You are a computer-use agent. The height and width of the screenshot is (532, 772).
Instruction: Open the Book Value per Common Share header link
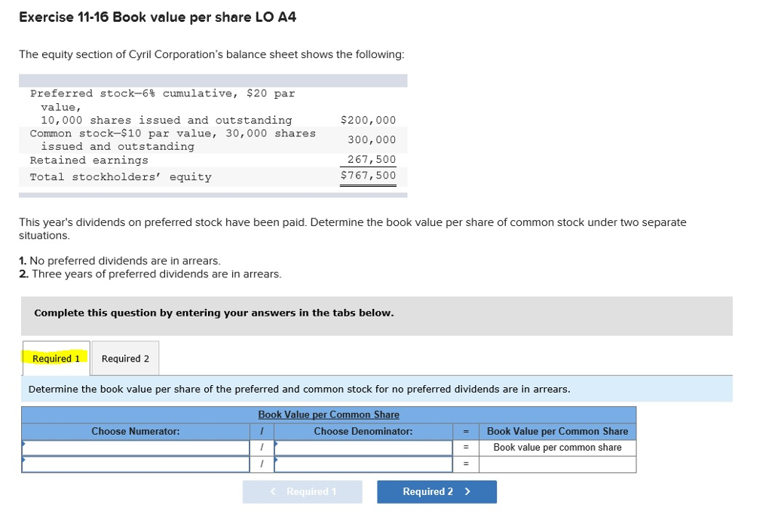328,414
